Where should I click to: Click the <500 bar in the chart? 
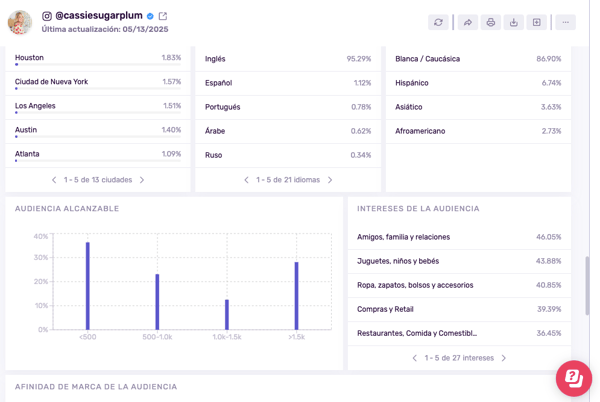[88, 286]
